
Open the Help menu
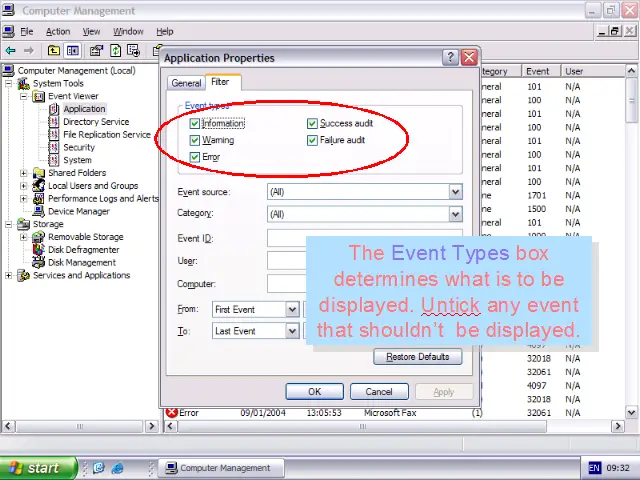[x=165, y=31]
